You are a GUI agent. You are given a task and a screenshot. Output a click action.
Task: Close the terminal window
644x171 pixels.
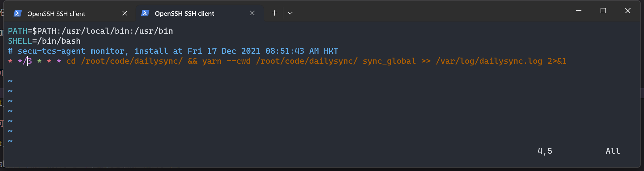(628, 11)
